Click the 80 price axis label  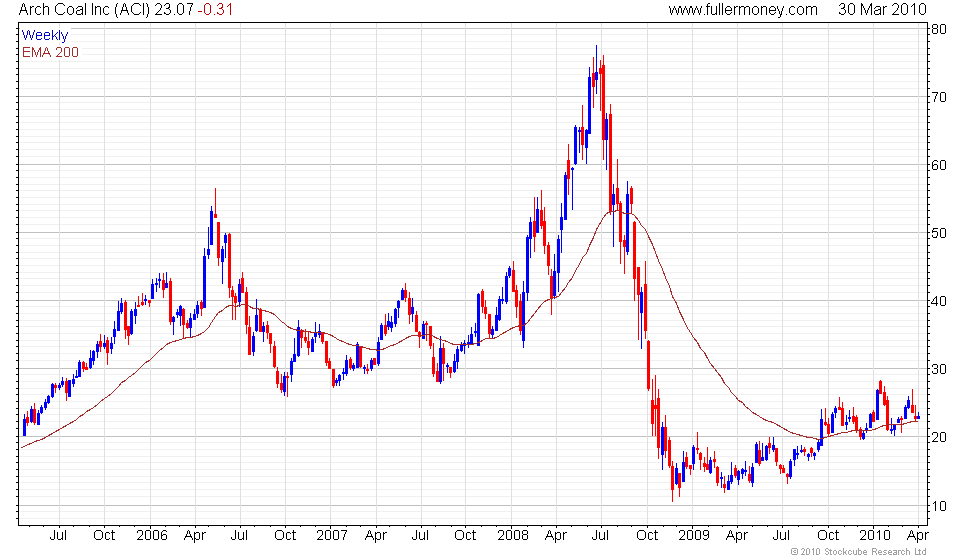click(939, 29)
